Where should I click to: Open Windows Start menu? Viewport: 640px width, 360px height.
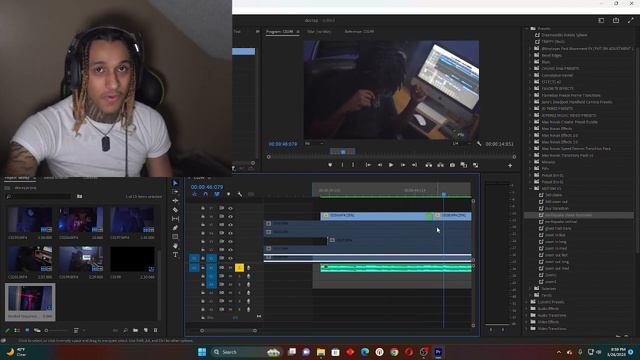click(x=202, y=352)
